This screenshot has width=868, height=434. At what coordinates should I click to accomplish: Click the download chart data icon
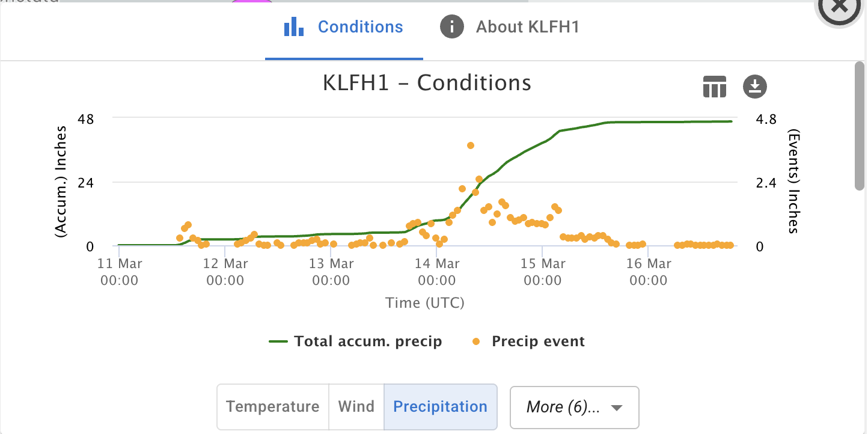[755, 87]
